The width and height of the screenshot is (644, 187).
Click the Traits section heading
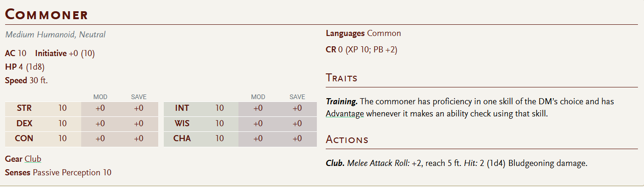[x=342, y=78]
